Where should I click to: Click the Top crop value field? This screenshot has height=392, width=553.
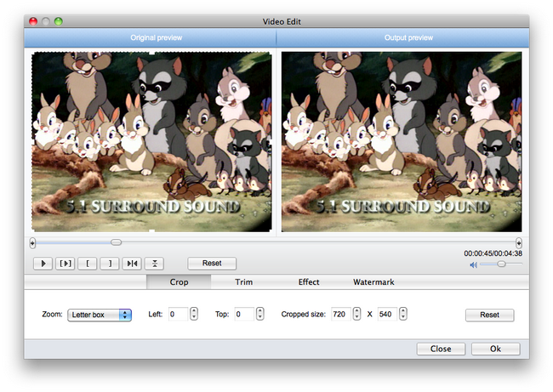pyautogui.click(x=244, y=314)
